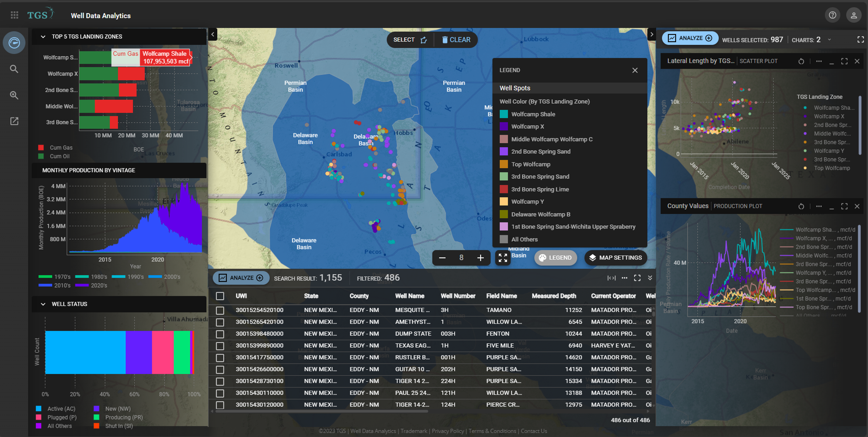
Task: Expand the Charts count dropdown arrow
Action: point(829,40)
